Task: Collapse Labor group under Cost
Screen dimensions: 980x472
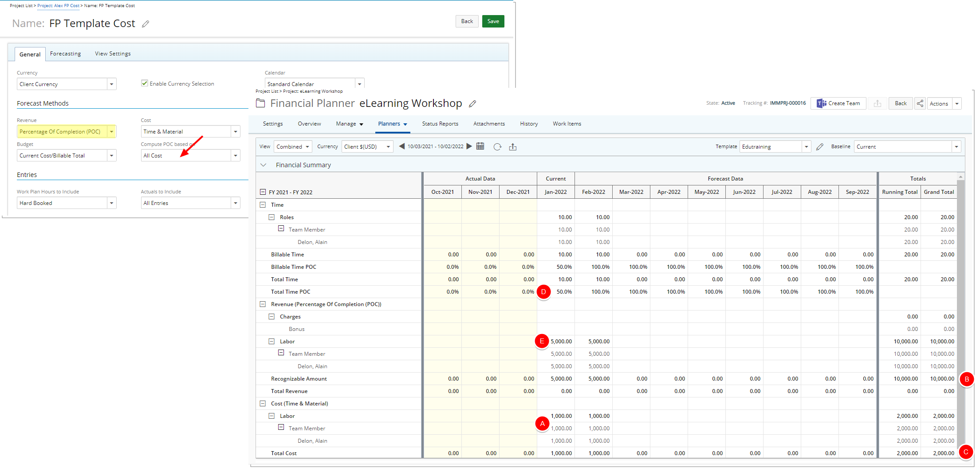Action: point(272,416)
